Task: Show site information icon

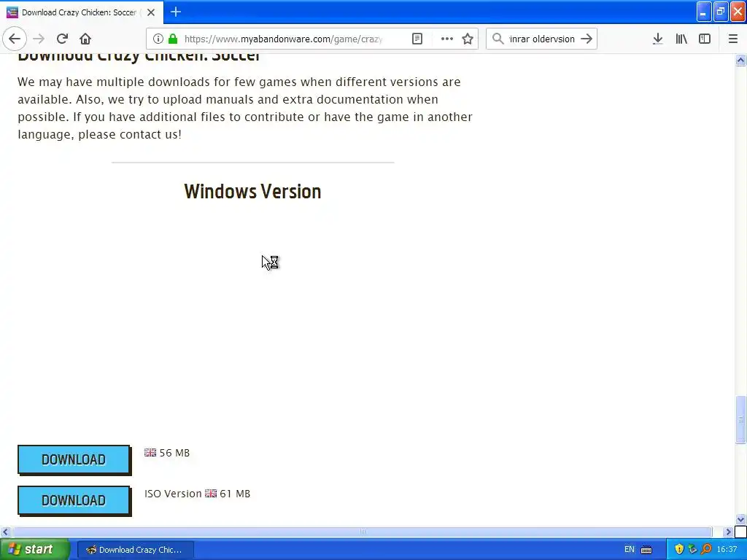Action: (158, 39)
